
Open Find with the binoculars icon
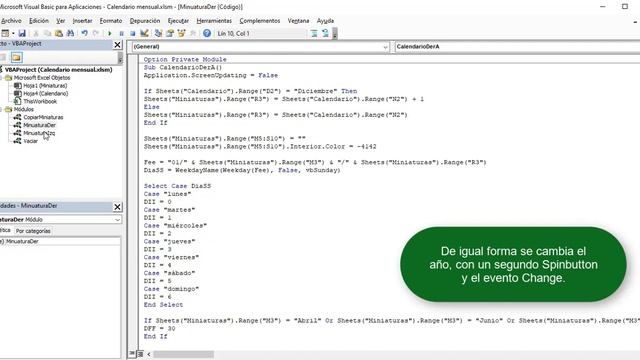(x=70, y=33)
